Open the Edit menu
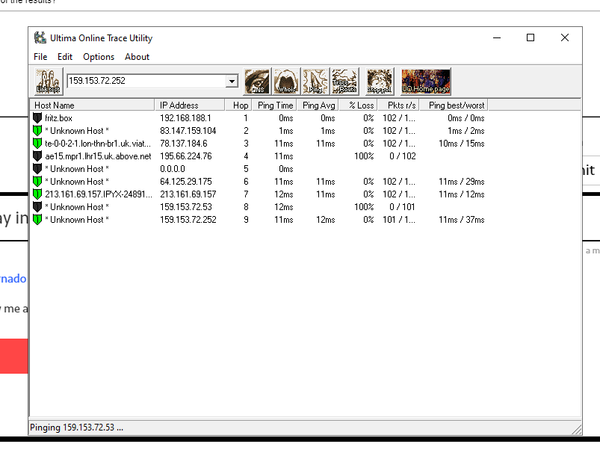Screen dimensions: 600x462 [65, 57]
